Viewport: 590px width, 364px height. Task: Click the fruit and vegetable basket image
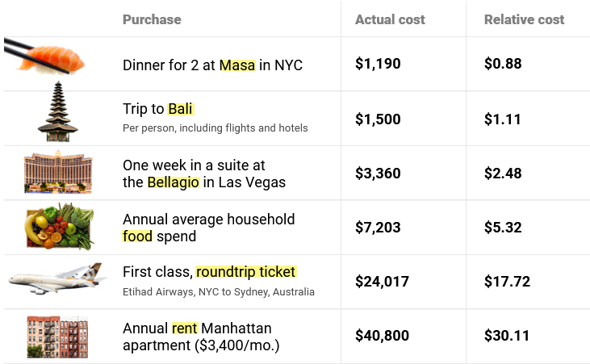pos(60,227)
